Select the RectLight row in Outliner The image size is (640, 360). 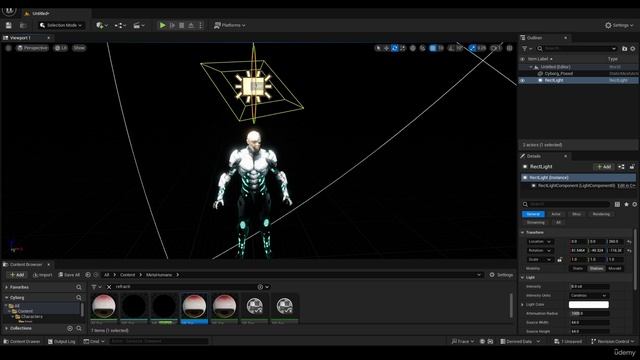pyautogui.click(x=579, y=80)
